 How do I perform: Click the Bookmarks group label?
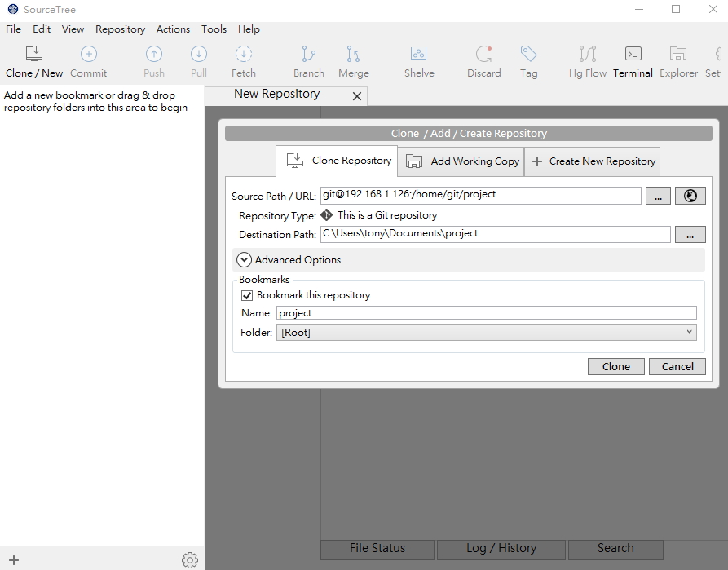(263, 279)
